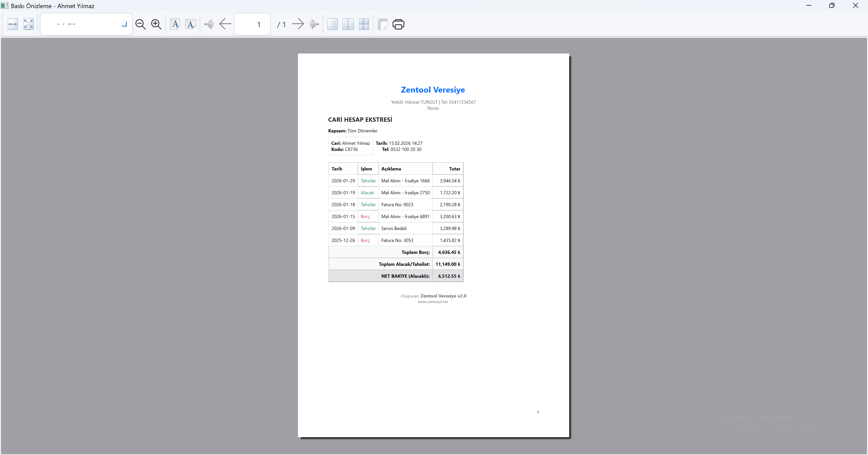Viewport: 868px width, 455px height.
Task: Go to the next page
Action: (298, 24)
